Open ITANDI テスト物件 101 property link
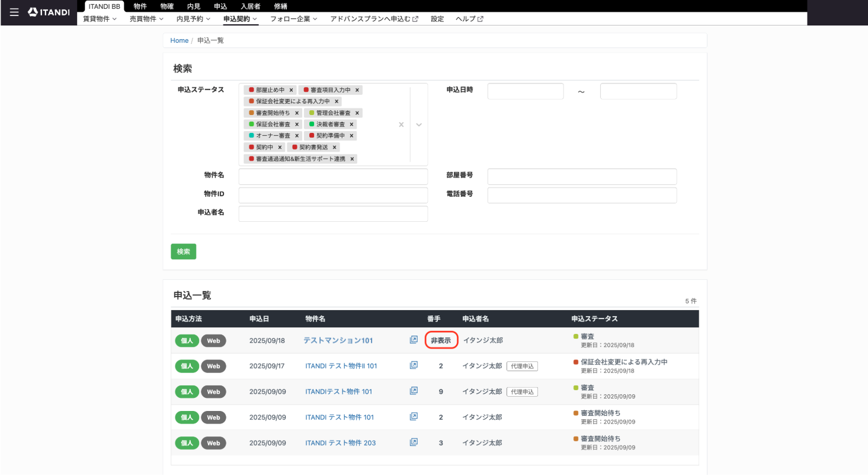Screen dimensions: 868x475 [339, 417]
